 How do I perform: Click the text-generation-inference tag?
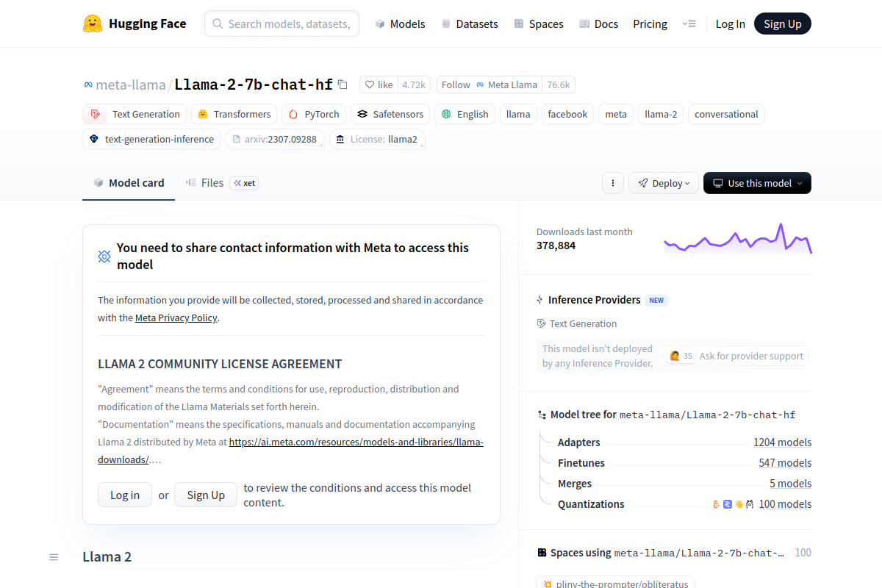[151, 139]
